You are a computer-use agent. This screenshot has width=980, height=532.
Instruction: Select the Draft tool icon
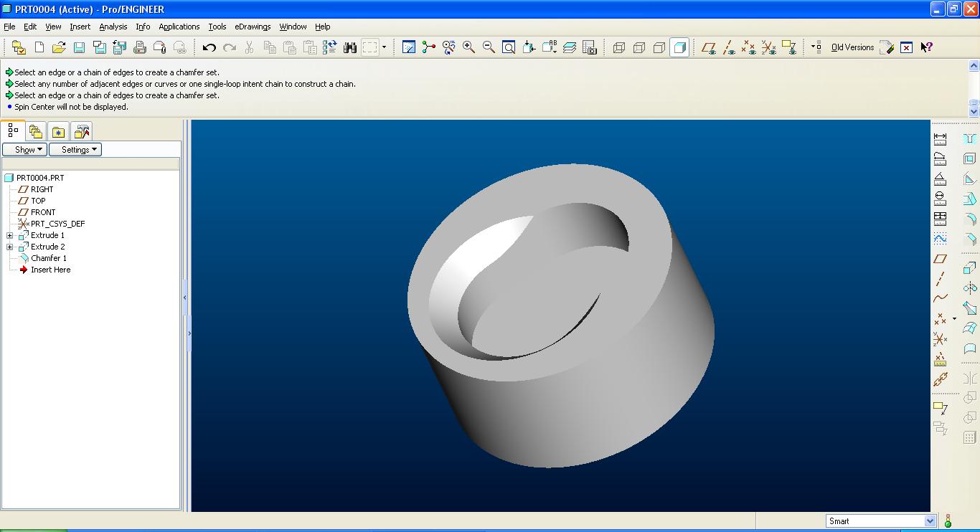(970, 199)
